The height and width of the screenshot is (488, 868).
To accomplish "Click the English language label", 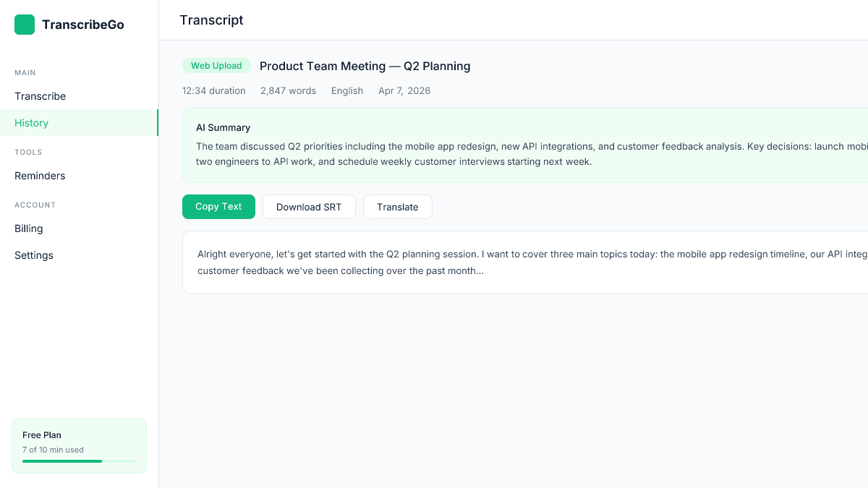I will [x=347, y=90].
